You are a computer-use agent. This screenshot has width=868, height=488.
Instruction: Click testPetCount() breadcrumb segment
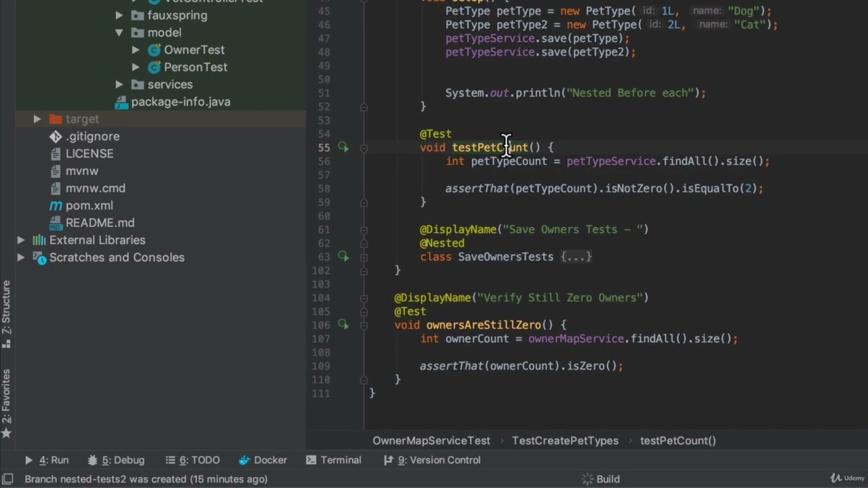[678, 441]
